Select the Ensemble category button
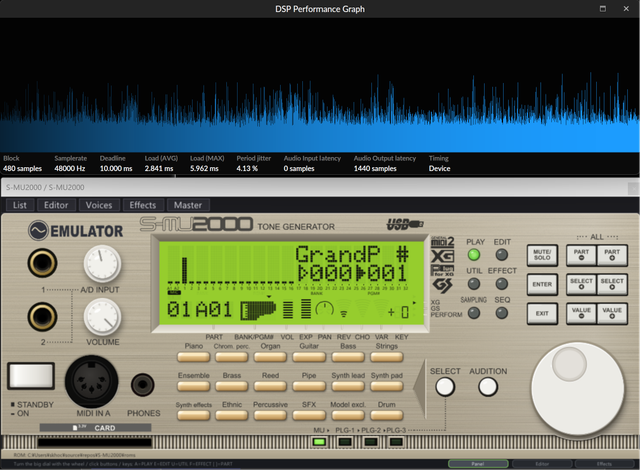640x470 pixels. click(193, 386)
